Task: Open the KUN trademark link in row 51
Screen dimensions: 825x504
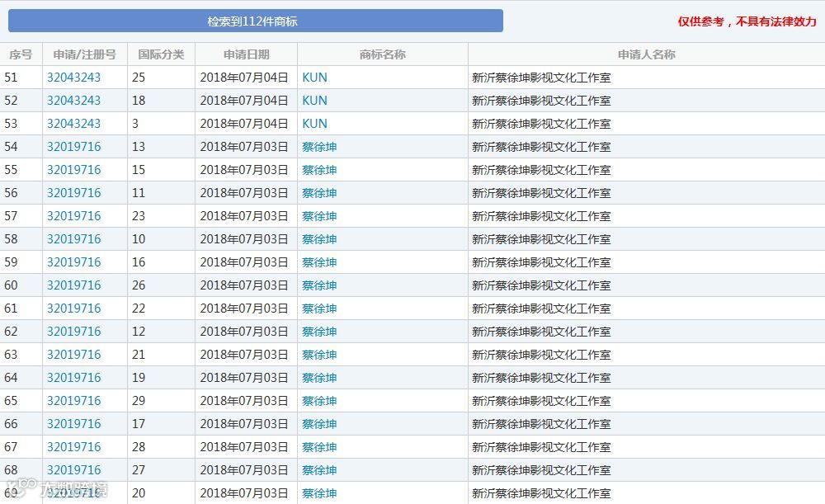Action: click(314, 78)
